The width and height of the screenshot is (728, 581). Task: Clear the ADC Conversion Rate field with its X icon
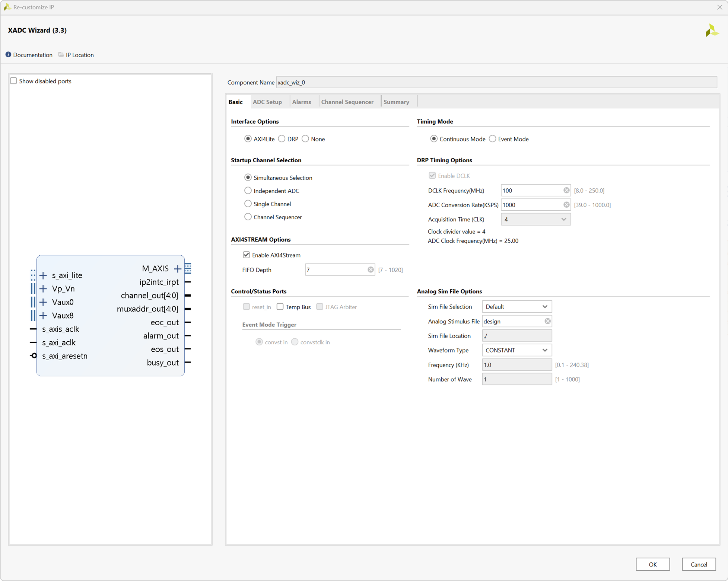pyautogui.click(x=566, y=205)
